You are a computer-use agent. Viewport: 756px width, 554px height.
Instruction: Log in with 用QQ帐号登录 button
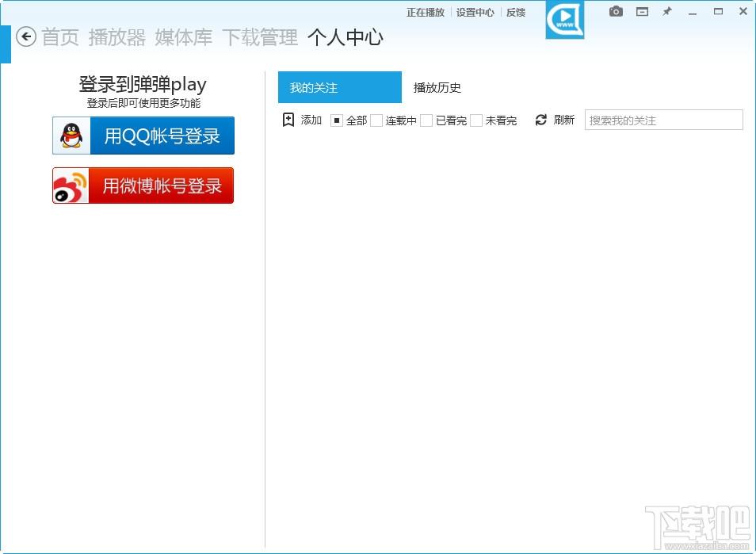point(143,136)
